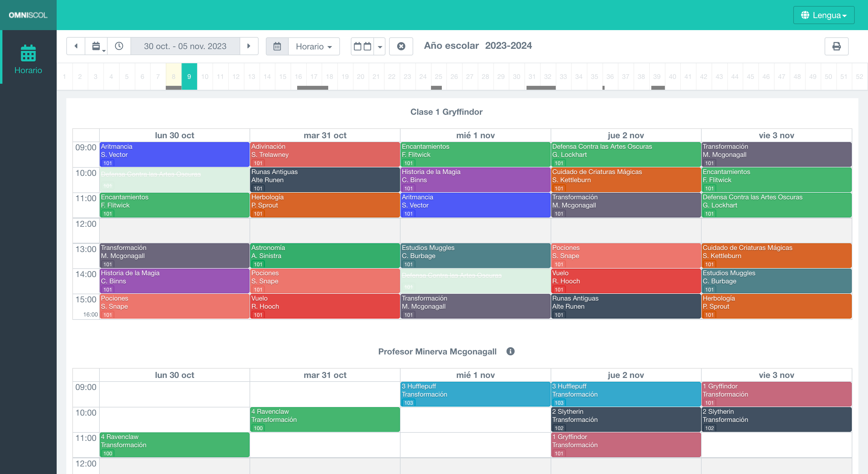
Task: Select the Horario calendar icon in the sidebar
Action: click(x=28, y=53)
